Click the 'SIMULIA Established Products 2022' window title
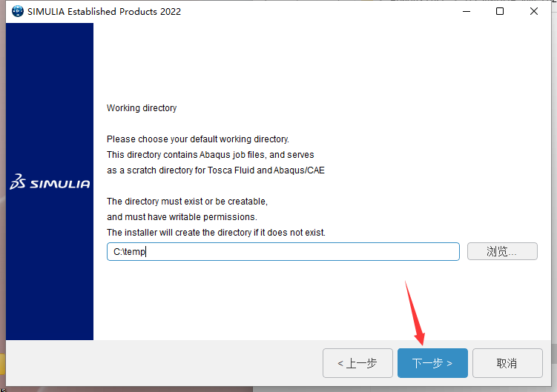 pyautogui.click(x=104, y=11)
